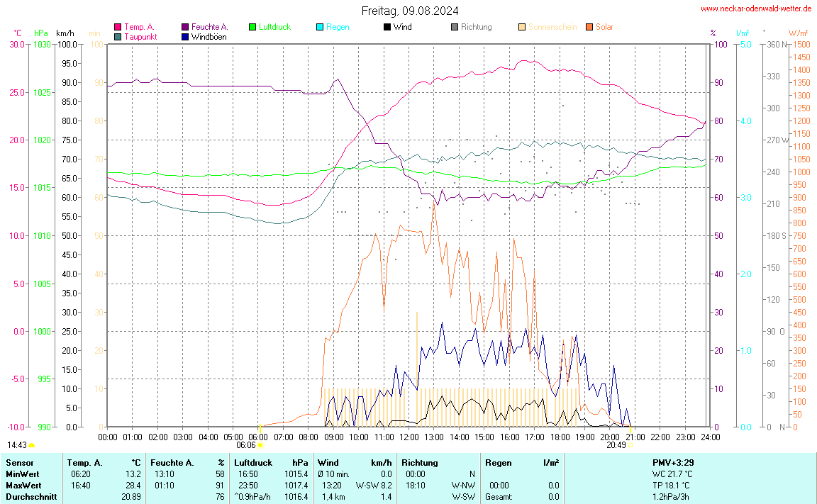Screen dimensions: 817x504
Task: Click the orange Solar legend square
Action: tap(589, 27)
